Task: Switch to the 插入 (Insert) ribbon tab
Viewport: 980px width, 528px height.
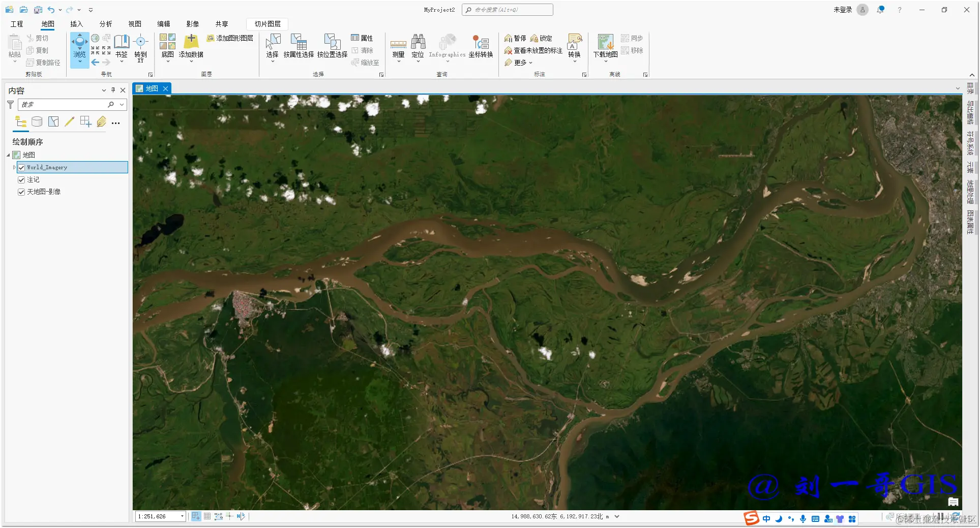Action: coord(76,24)
